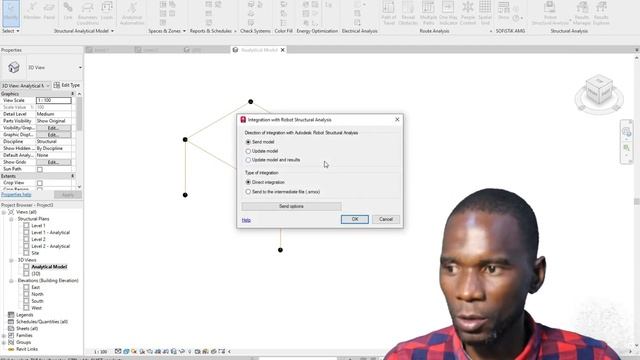Collapse the Elevations (Building Elevation) node
Screen dimensions: 640x360
tap(11, 281)
